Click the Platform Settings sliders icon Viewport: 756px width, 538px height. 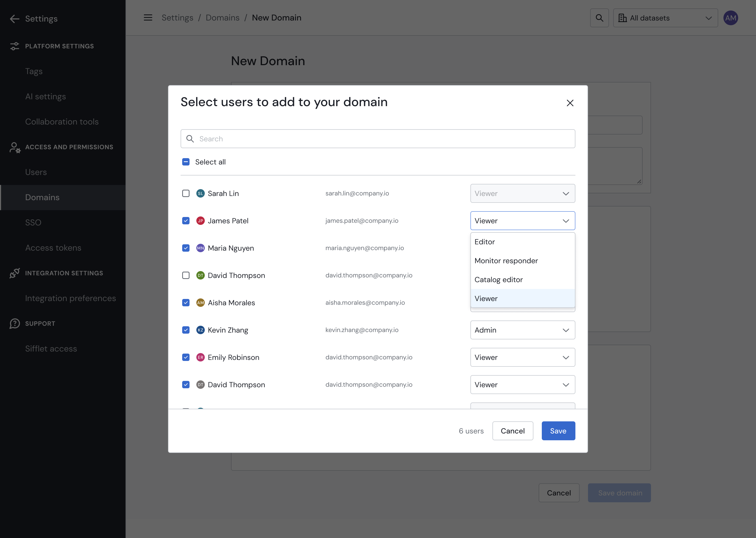(14, 46)
